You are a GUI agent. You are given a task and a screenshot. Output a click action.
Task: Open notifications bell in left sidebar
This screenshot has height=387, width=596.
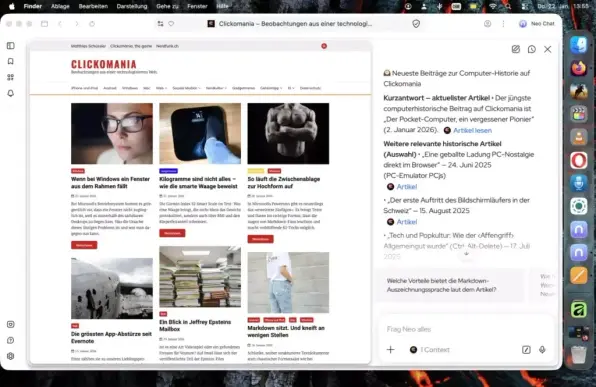(x=11, y=93)
